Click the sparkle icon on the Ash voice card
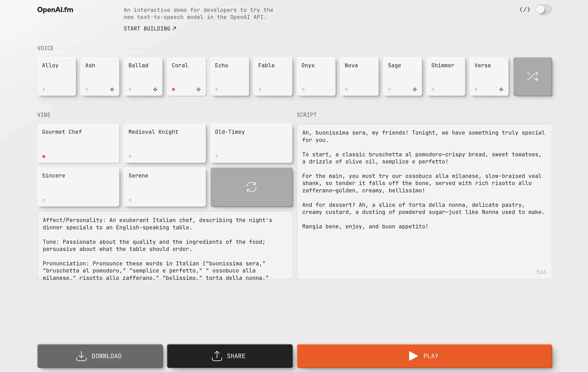Image resolution: width=588 pixels, height=372 pixels. pyautogui.click(x=112, y=89)
